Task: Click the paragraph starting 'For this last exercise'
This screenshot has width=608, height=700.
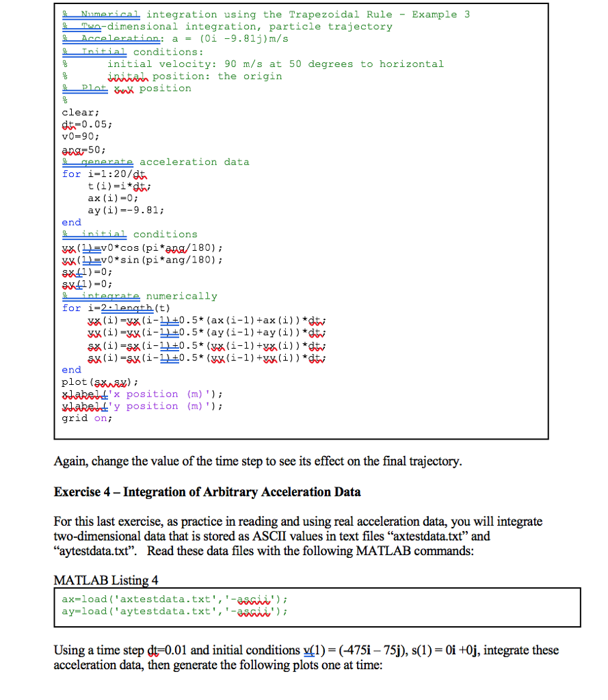Action: pyautogui.click(x=298, y=536)
